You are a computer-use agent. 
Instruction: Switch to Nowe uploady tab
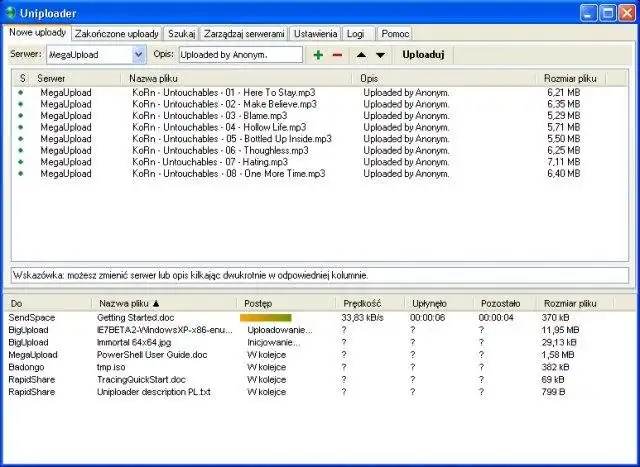[37, 33]
